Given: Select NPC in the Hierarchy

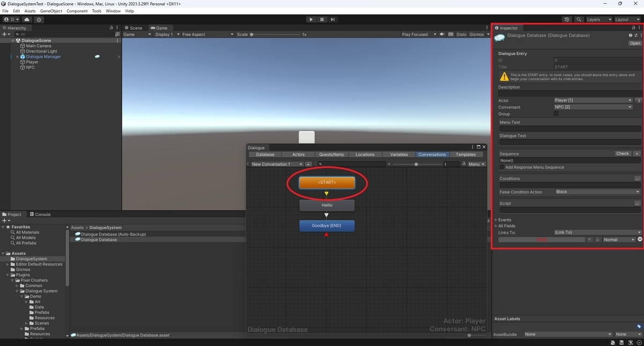Looking at the screenshot, I should [30, 67].
